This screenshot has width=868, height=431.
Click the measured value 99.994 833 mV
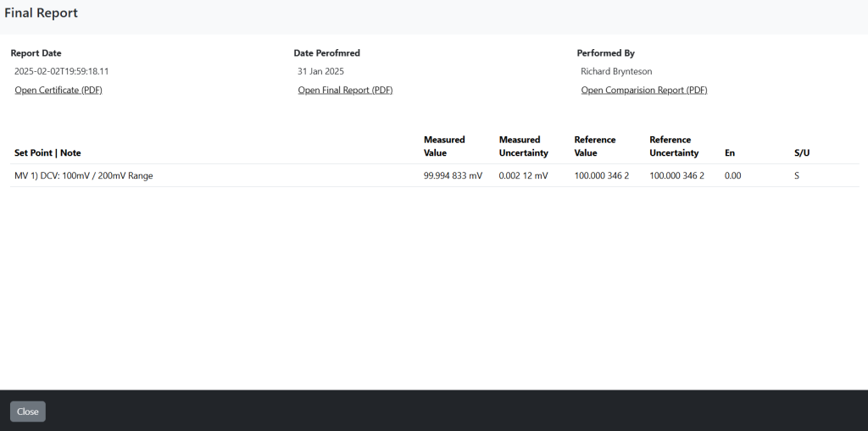coord(453,176)
